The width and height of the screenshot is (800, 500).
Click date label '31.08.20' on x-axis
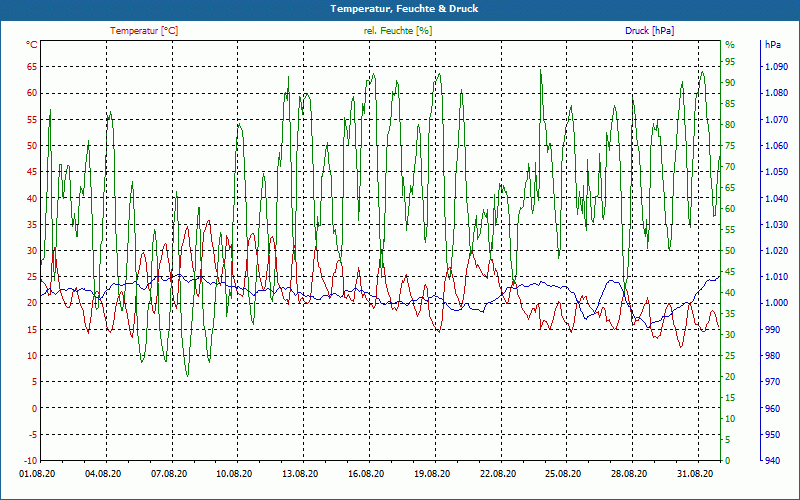(x=695, y=473)
